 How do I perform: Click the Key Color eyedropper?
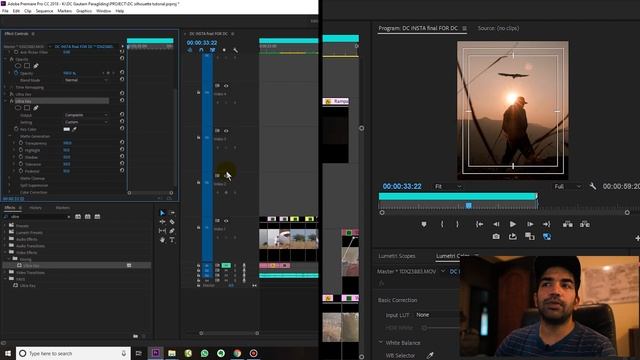point(75,129)
